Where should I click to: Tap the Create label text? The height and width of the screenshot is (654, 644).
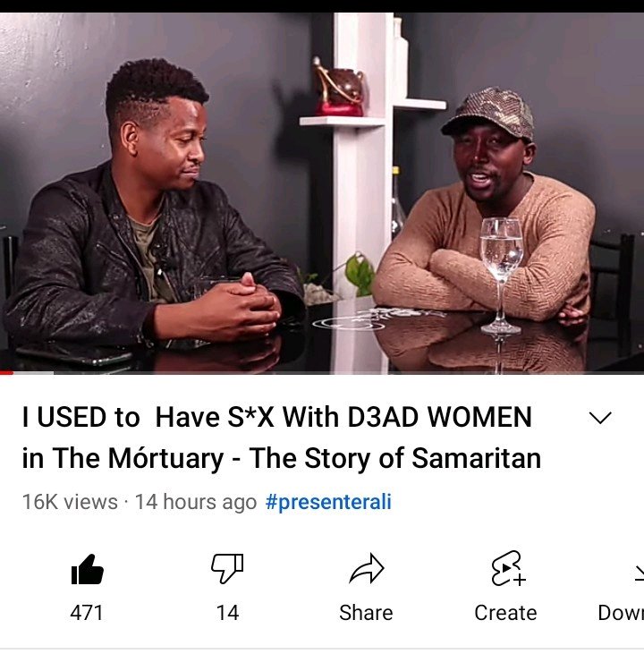(505, 613)
